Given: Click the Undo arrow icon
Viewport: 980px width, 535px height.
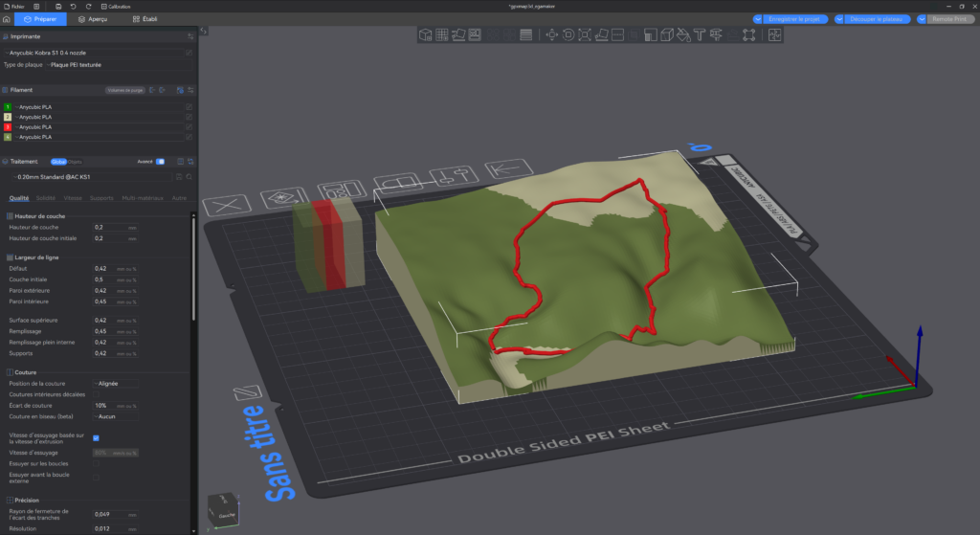Looking at the screenshot, I should tap(74, 6).
